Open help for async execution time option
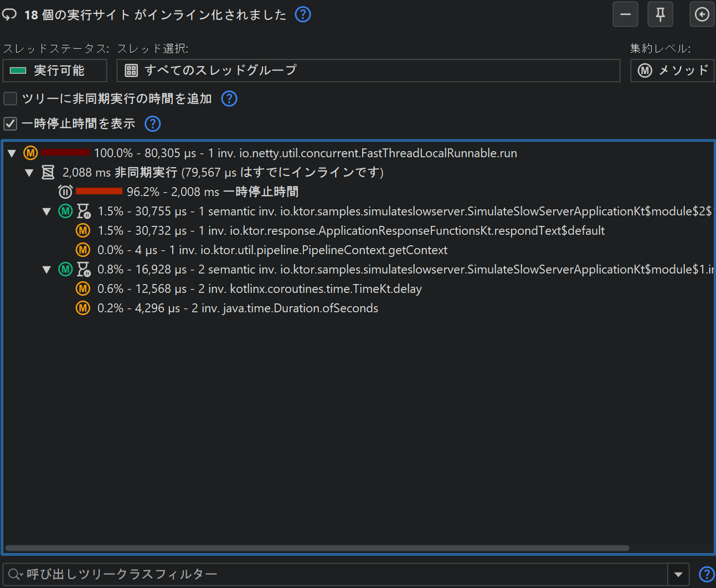This screenshot has height=588, width=716. [229, 99]
